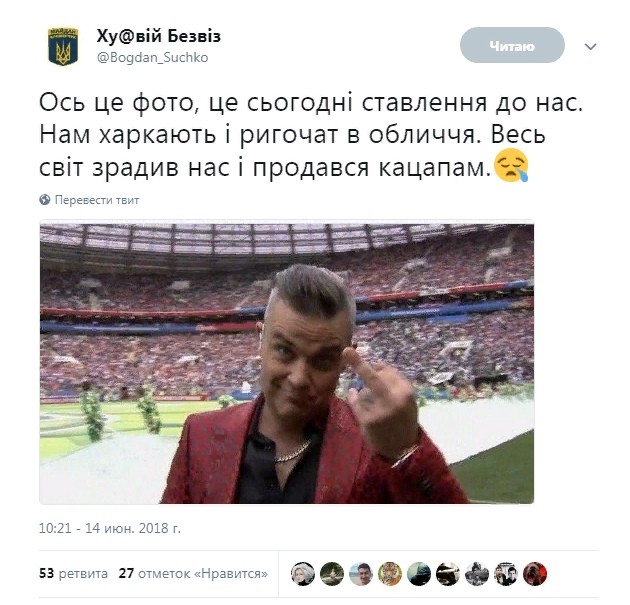Open the fifth liker avatar in the row
This screenshot has height=605, width=630.
click(419, 574)
